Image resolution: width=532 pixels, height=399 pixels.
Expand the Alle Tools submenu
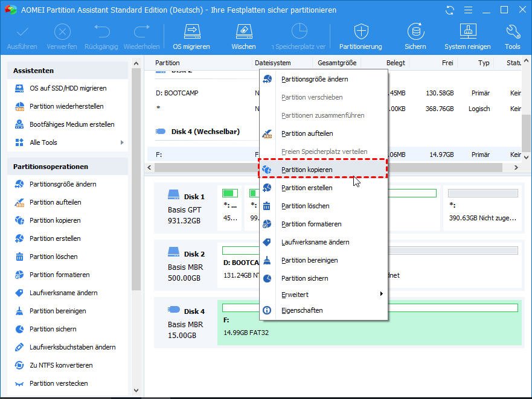tap(122, 142)
